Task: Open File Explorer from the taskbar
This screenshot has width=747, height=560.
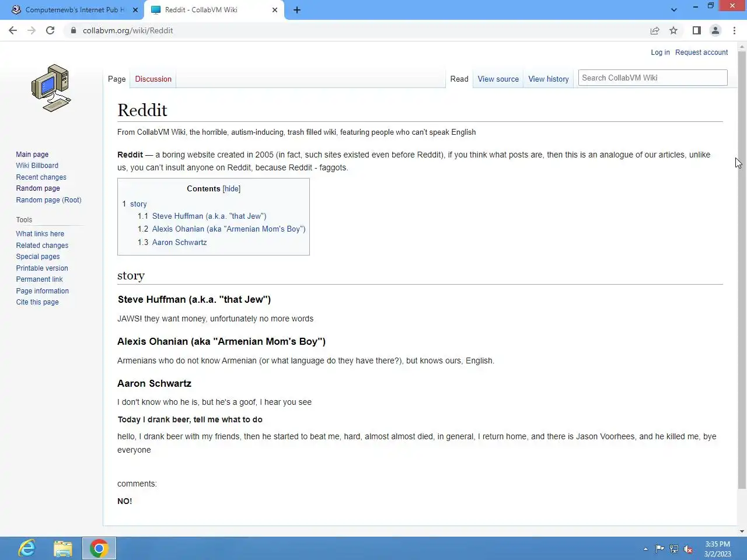Action: (x=63, y=548)
